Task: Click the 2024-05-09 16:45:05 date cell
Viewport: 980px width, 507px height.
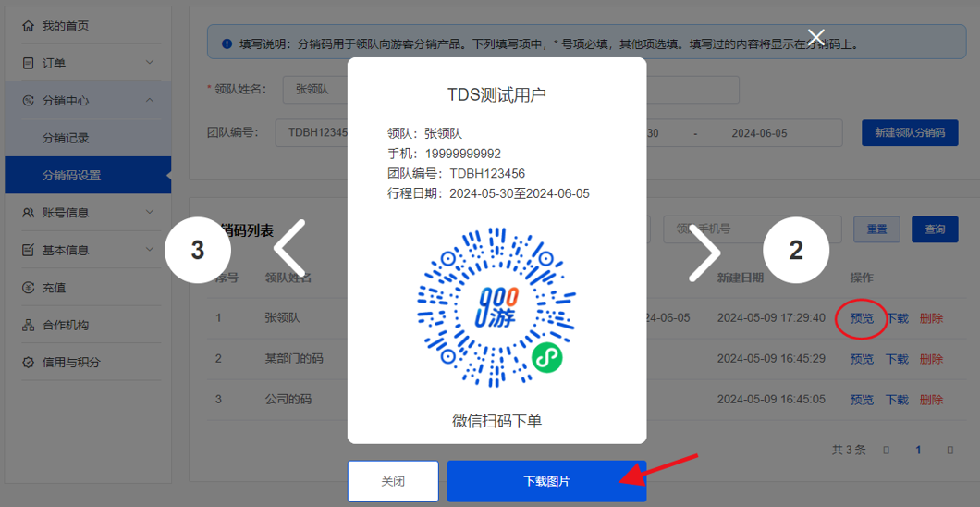Action: coord(771,400)
